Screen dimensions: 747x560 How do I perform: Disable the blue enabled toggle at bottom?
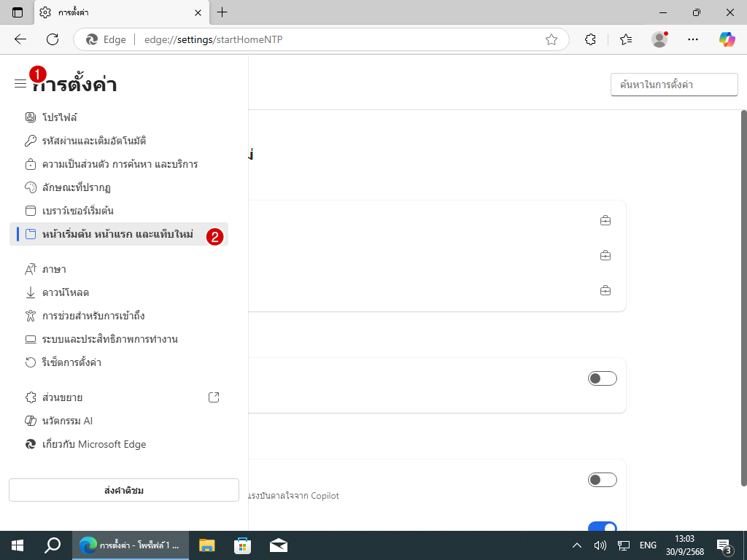pyautogui.click(x=602, y=527)
